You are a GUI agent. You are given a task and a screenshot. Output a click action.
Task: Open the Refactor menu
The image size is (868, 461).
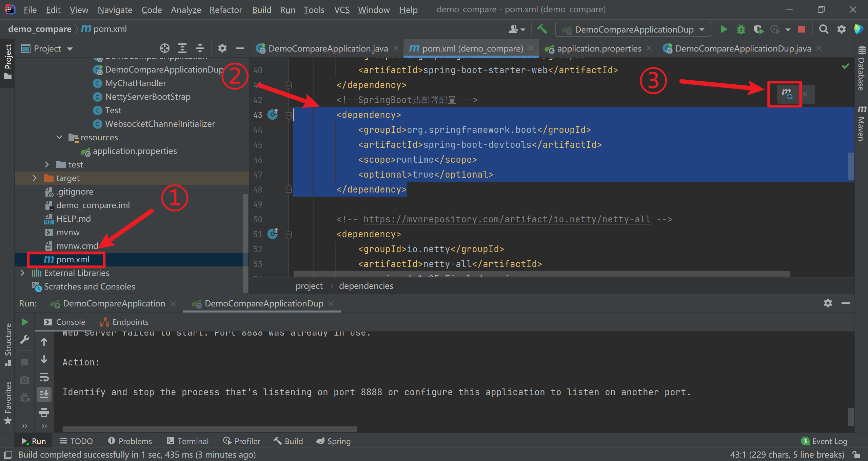pyautogui.click(x=225, y=10)
